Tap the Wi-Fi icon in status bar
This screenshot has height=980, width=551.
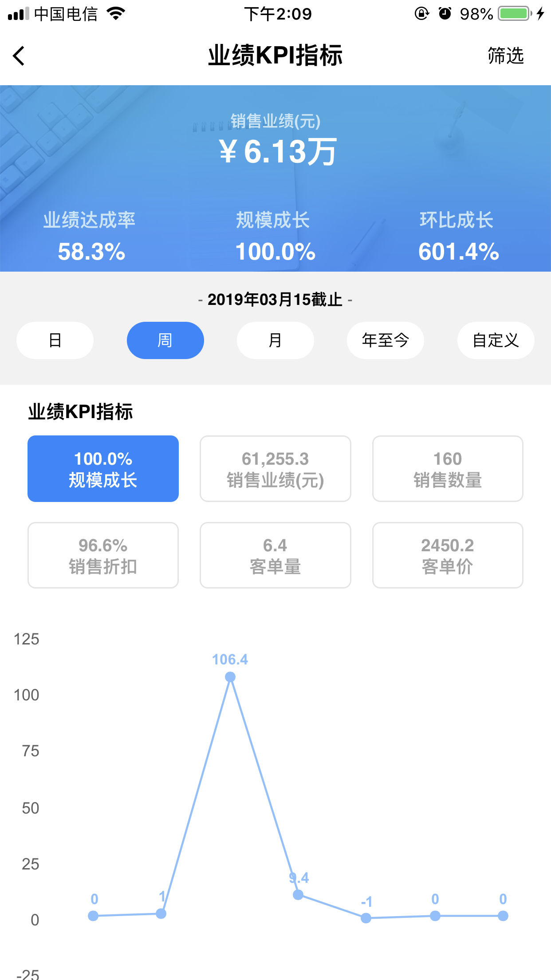click(116, 14)
